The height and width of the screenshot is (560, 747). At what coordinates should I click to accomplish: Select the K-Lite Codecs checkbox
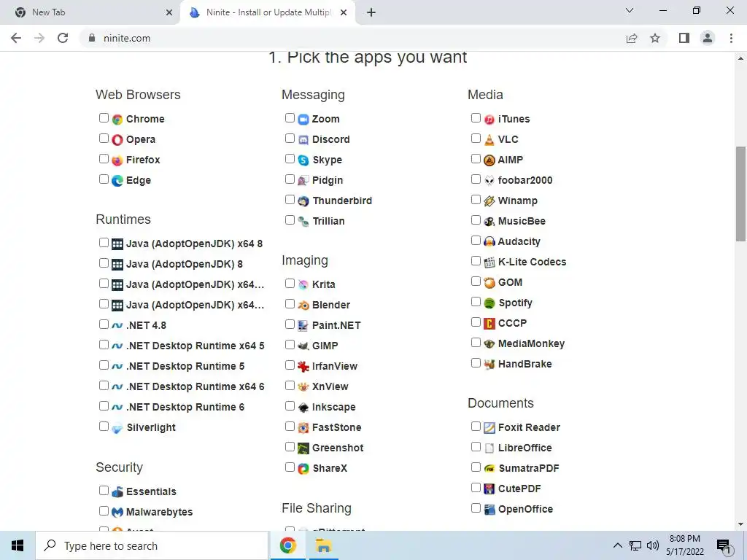pyautogui.click(x=476, y=261)
